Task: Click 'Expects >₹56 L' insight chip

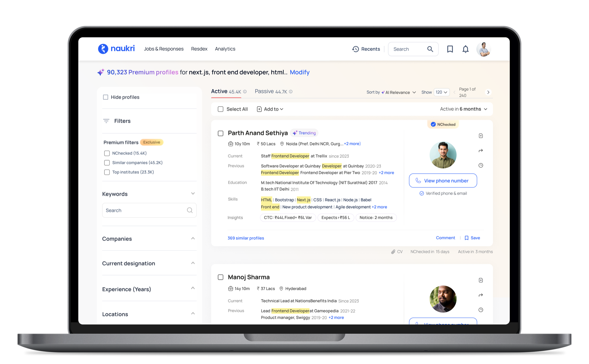Action: 336,217
